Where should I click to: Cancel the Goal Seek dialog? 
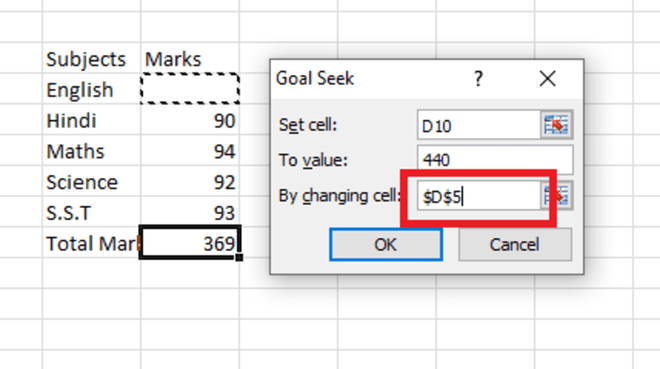(515, 245)
